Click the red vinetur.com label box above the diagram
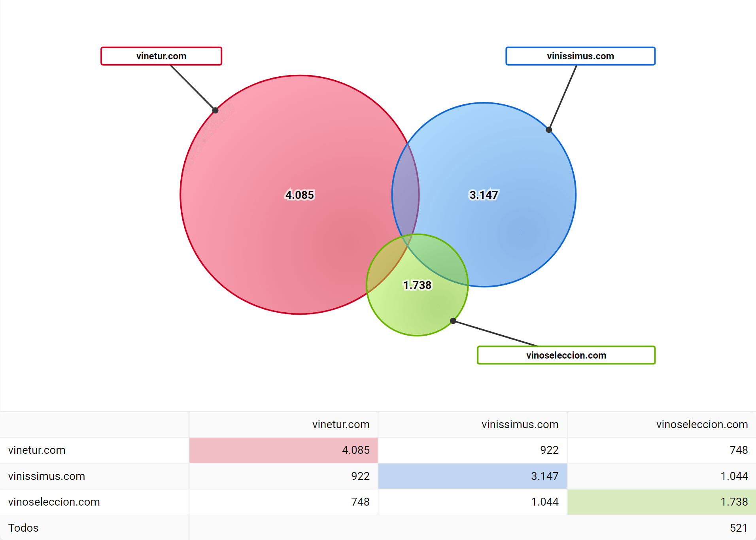 tap(161, 56)
